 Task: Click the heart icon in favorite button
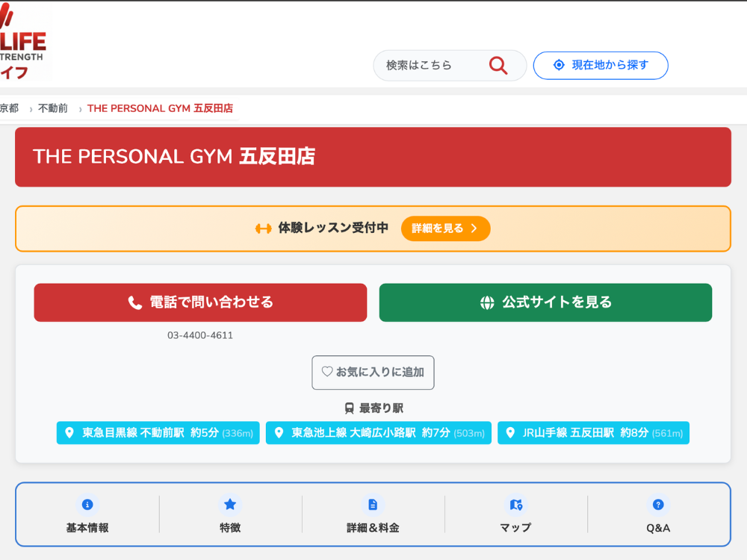[x=327, y=371]
